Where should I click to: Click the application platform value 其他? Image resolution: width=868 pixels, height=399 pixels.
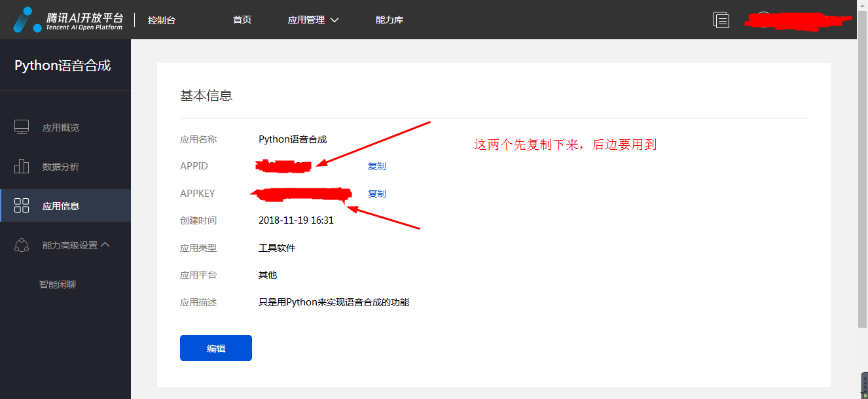click(x=268, y=275)
